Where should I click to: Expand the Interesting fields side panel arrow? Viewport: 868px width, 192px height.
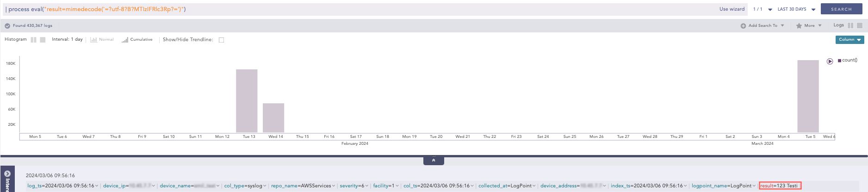point(7,174)
